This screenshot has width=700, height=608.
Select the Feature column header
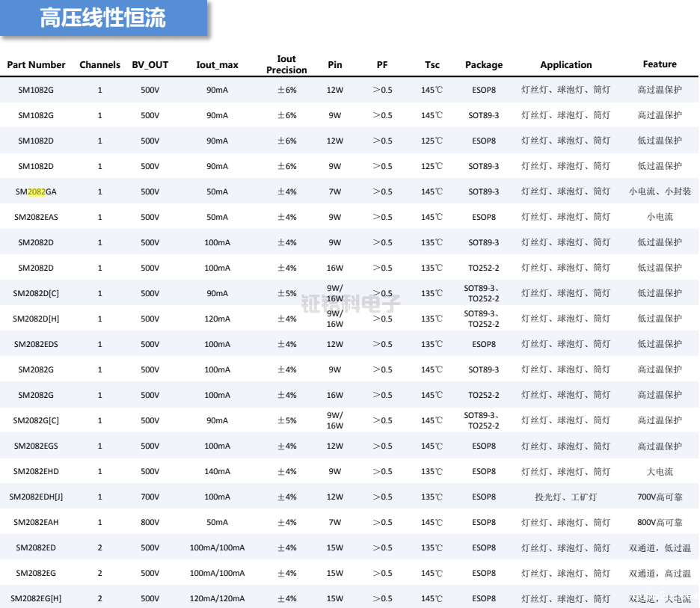[x=659, y=65]
